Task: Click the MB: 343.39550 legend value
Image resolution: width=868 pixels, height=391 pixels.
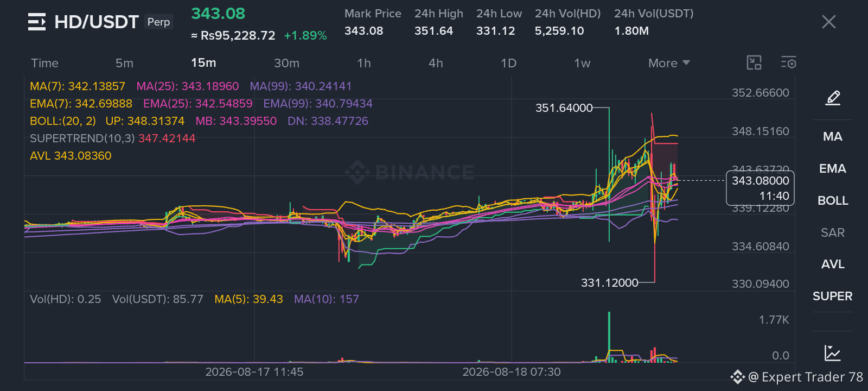Action: [236, 121]
